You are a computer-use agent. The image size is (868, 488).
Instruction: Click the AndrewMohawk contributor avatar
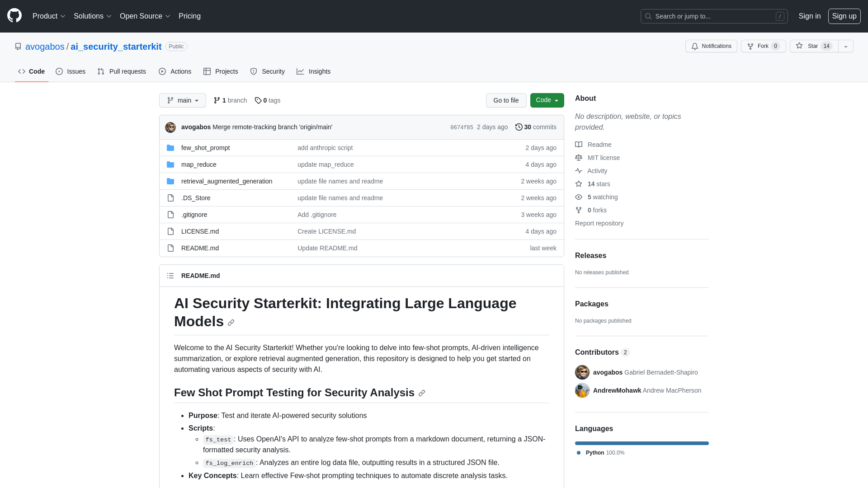pyautogui.click(x=582, y=390)
